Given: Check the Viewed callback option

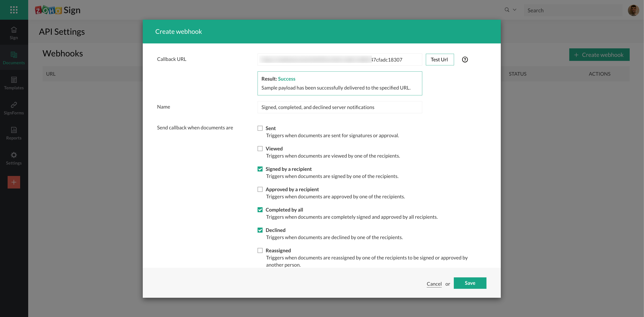Looking at the screenshot, I should (x=260, y=149).
